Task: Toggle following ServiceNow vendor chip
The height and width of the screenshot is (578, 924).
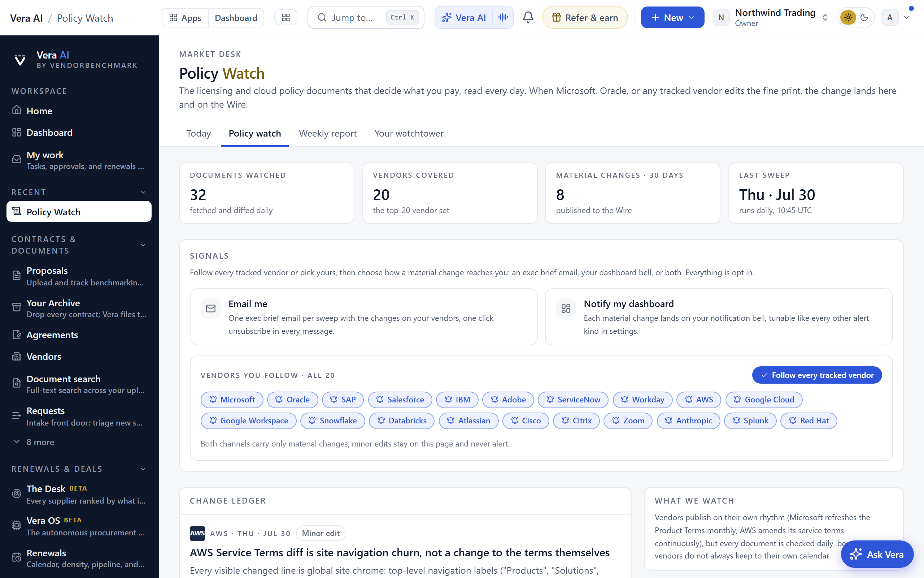Action: click(573, 400)
